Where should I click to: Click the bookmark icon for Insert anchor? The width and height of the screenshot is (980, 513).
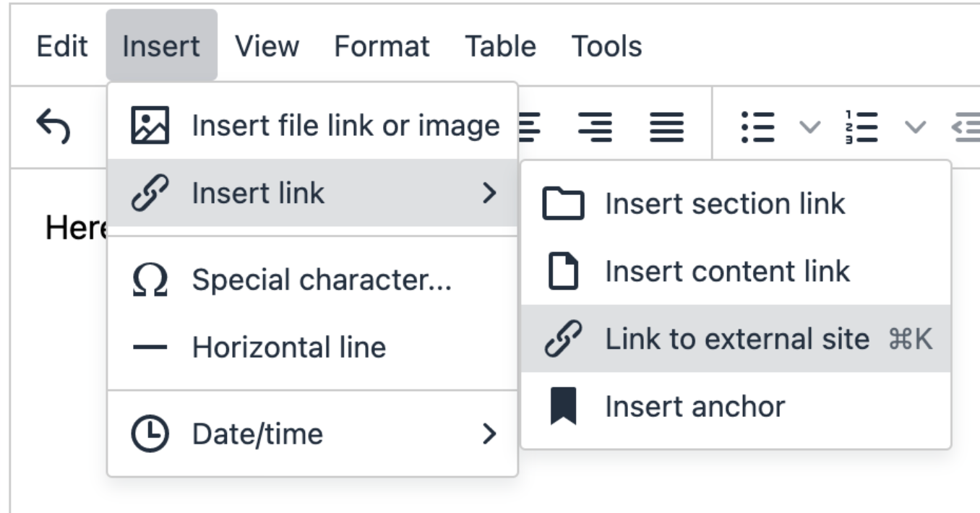click(563, 407)
